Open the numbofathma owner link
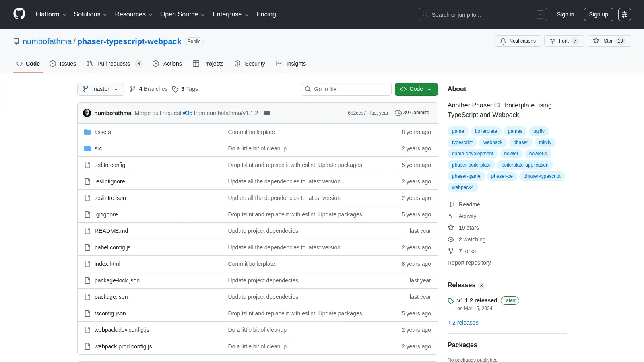 pos(47,41)
